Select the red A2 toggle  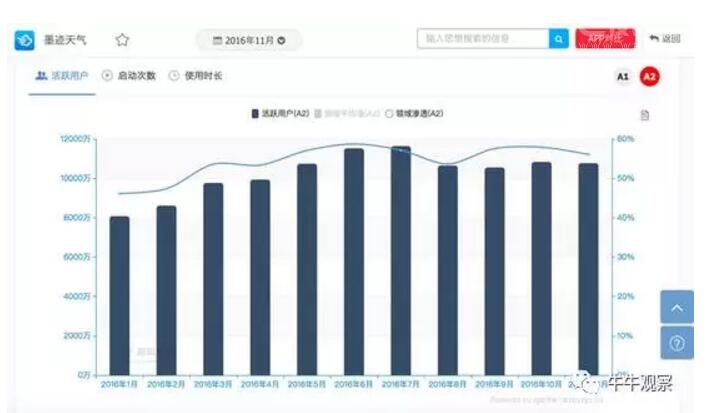click(649, 76)
